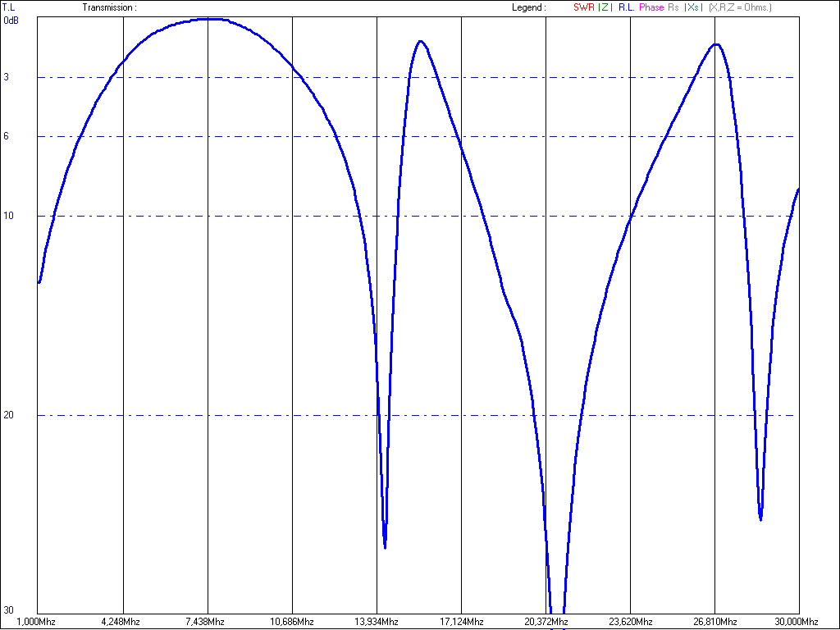Image resolution: width=840 pixels, height=630 pixels.
Task: Select the R.L. legend entry
Action: click(x=625, y=7)
